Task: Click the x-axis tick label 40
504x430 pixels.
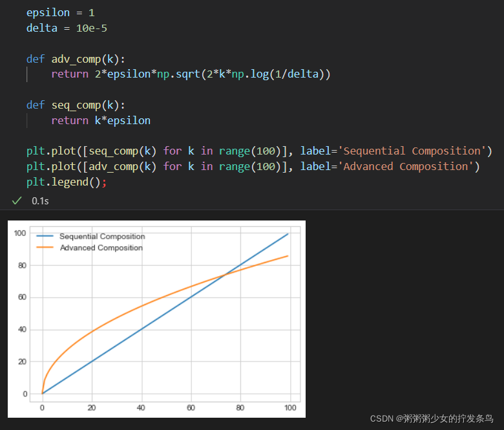Action: pyautogui.click(x=141, y=408)
